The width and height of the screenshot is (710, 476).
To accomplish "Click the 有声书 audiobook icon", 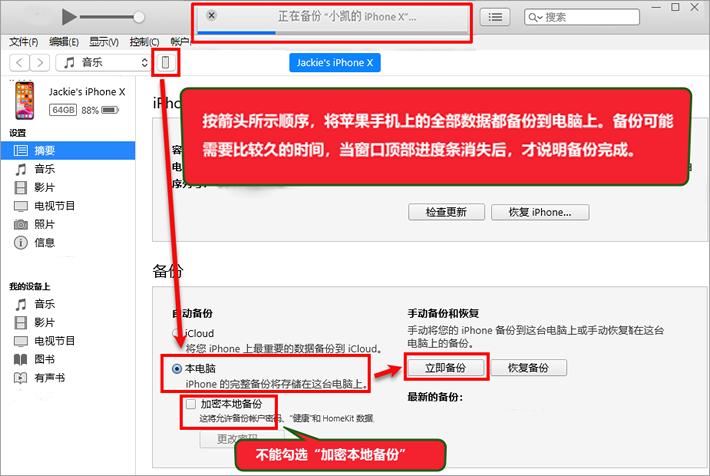I will tap(20, 378).
